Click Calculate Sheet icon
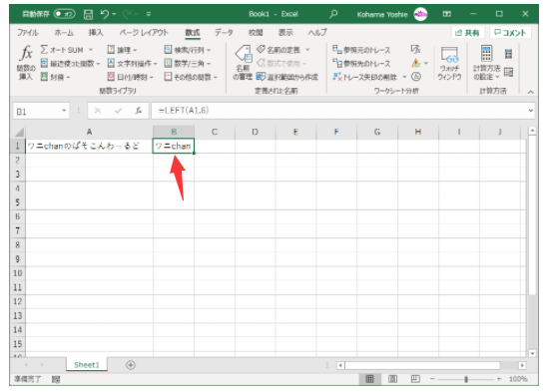546x392 pixels. [x=508, y=72]
